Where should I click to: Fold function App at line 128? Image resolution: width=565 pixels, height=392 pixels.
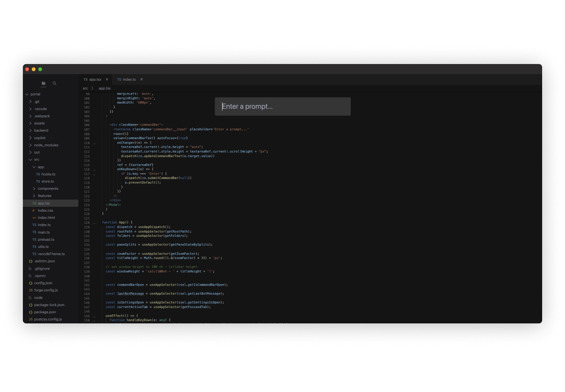94,223
